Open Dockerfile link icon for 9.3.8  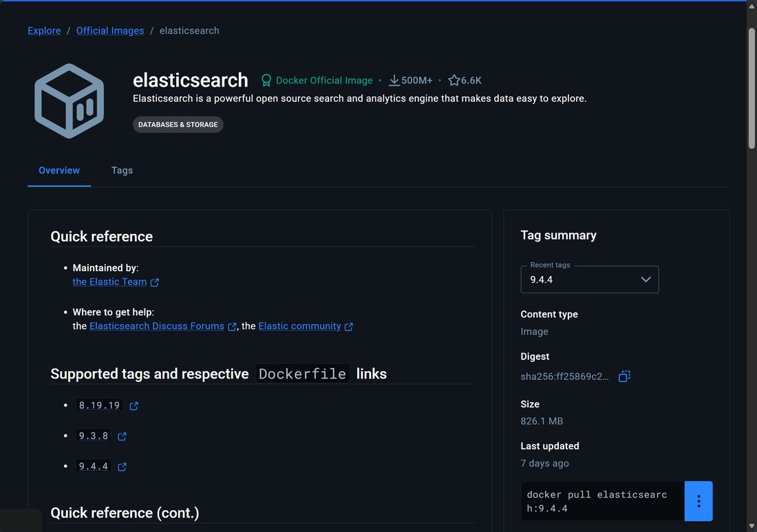coord(122,436)
